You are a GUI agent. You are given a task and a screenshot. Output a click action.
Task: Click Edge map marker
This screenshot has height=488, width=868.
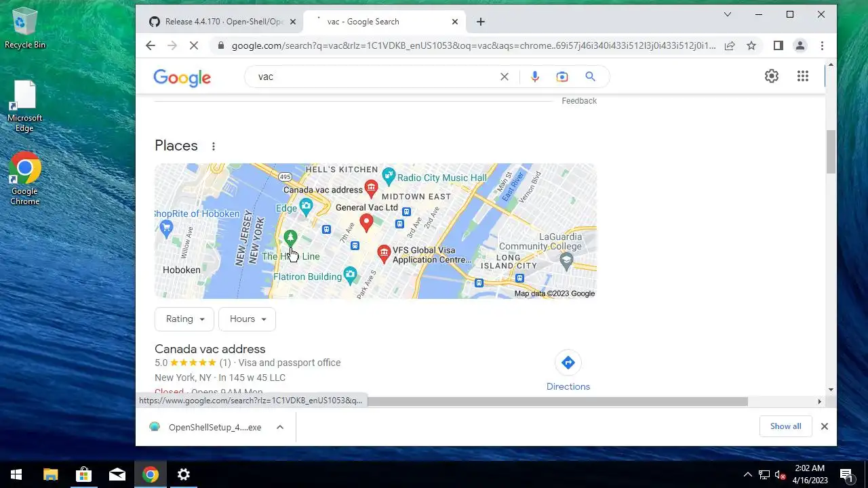[x=306, y=207]
